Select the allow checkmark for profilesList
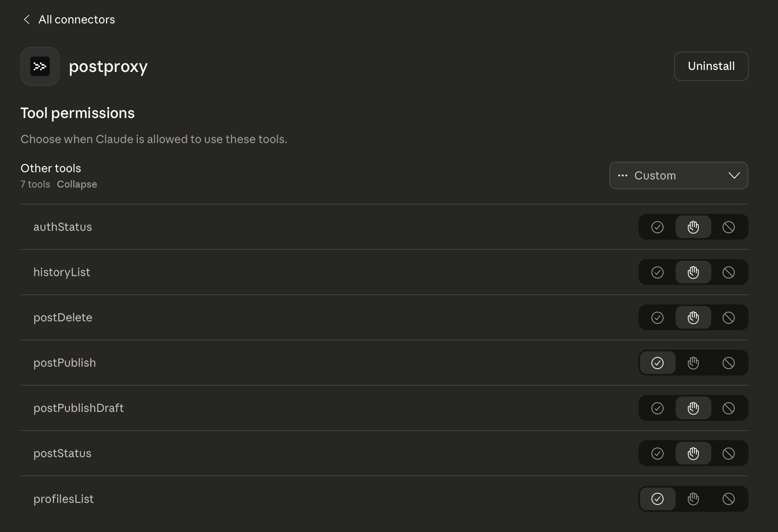 click(x=657, y=498)
